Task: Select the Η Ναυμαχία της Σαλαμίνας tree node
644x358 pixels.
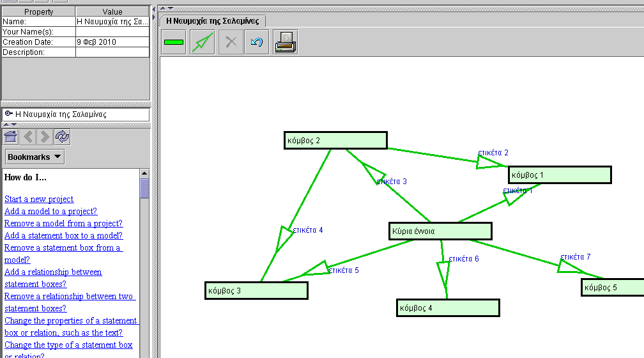Action: point(60,114)
